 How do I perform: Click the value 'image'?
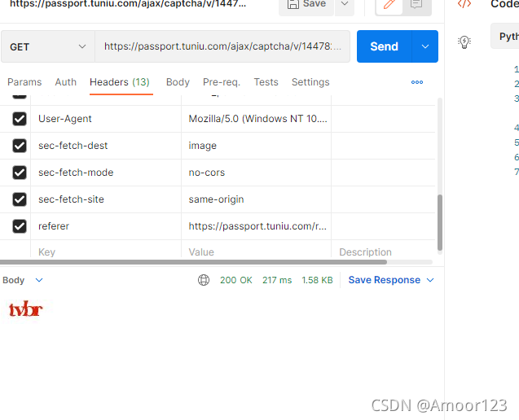203,146
